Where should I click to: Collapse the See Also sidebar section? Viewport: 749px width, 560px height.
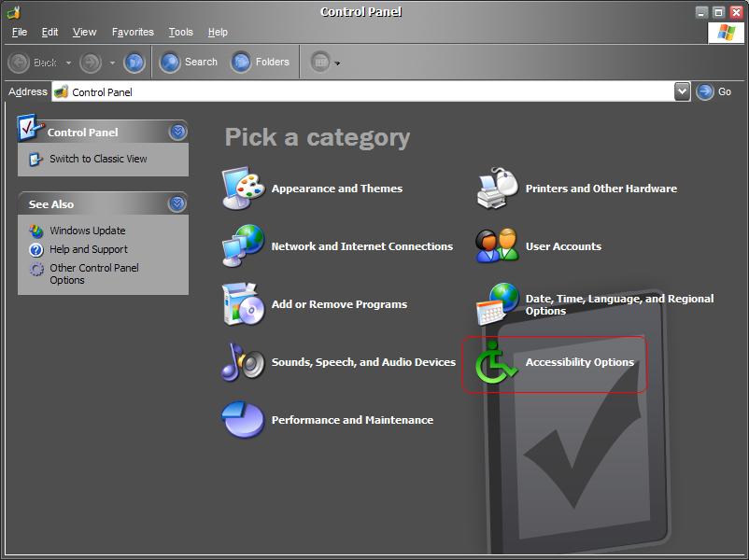coord(177,203)
